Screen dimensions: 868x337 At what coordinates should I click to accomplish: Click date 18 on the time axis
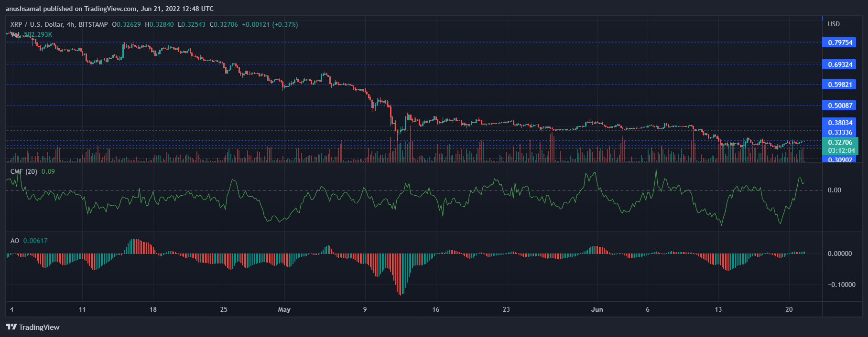(x=153, y=309)
